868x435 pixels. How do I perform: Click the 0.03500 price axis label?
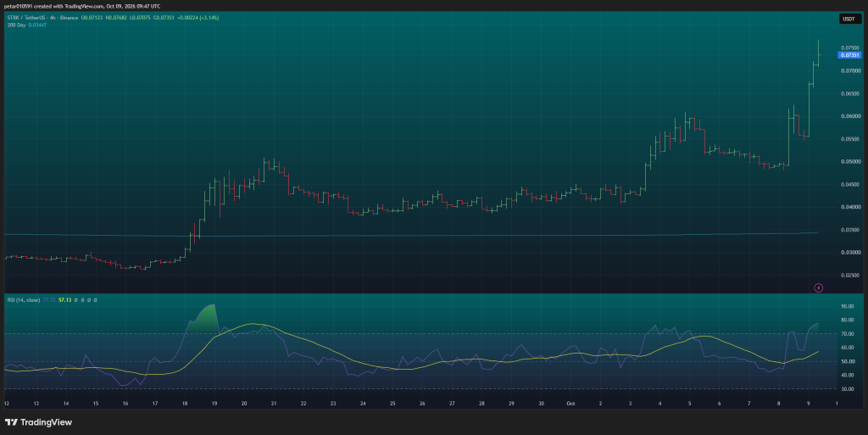click(x=850, y=230)
